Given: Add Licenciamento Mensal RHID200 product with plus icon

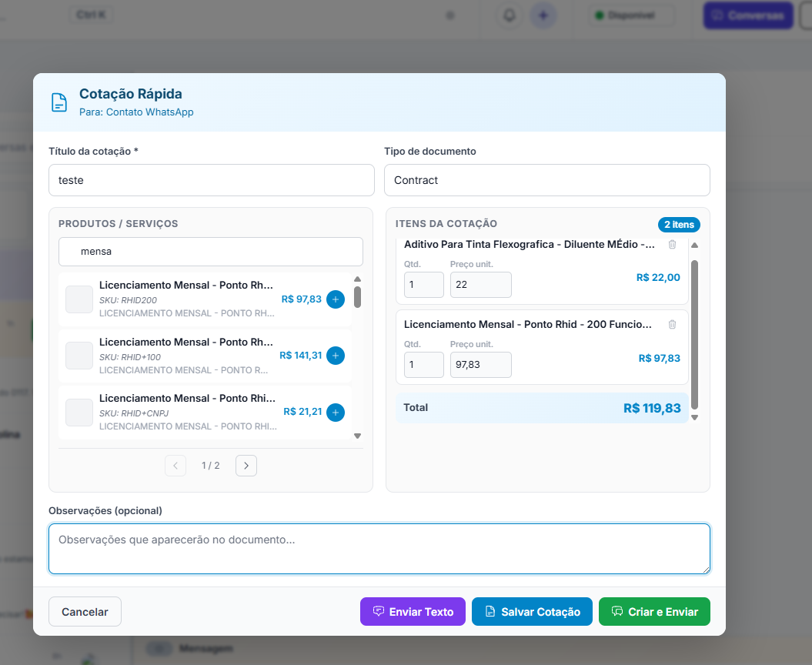Looking at the screenshot, I should pos(336,299).
